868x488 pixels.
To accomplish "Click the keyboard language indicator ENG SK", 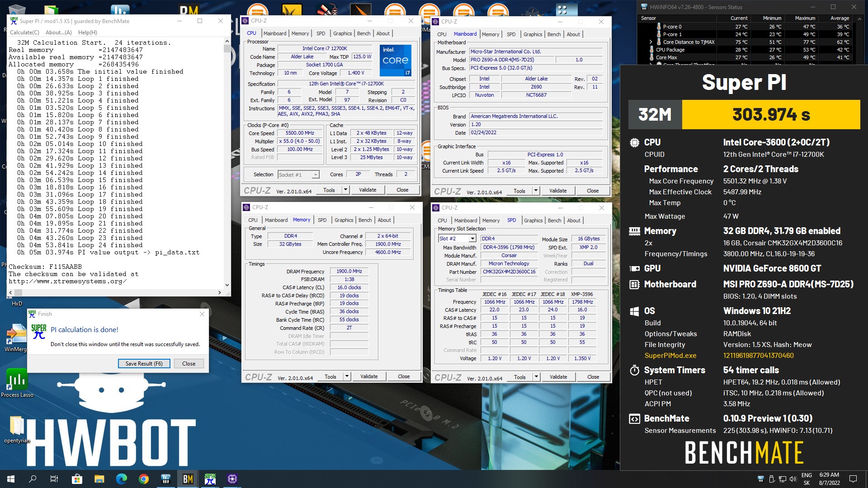I will (x=807, y=479).
